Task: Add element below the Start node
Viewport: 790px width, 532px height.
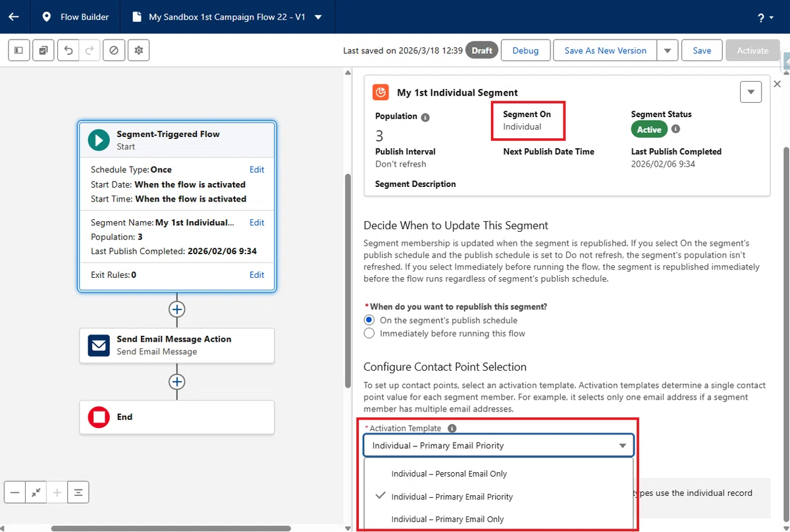Action: [x=176, y=309]
